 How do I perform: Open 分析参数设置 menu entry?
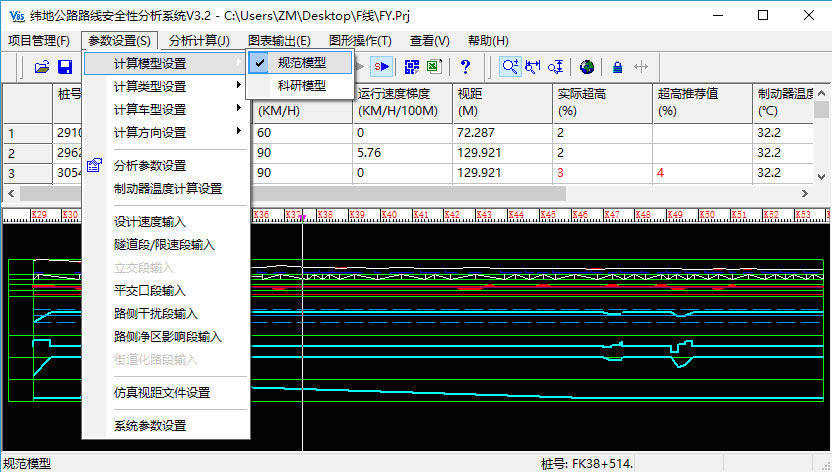point(149,165)
